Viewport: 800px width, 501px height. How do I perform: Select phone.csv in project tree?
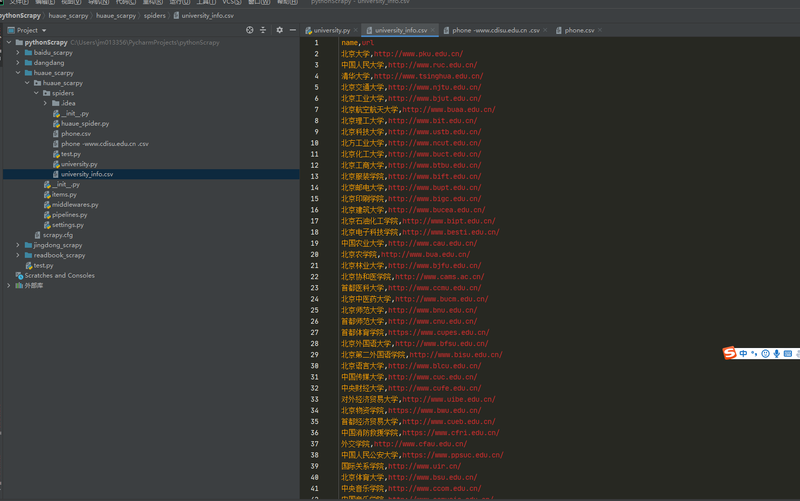(76, 134)
